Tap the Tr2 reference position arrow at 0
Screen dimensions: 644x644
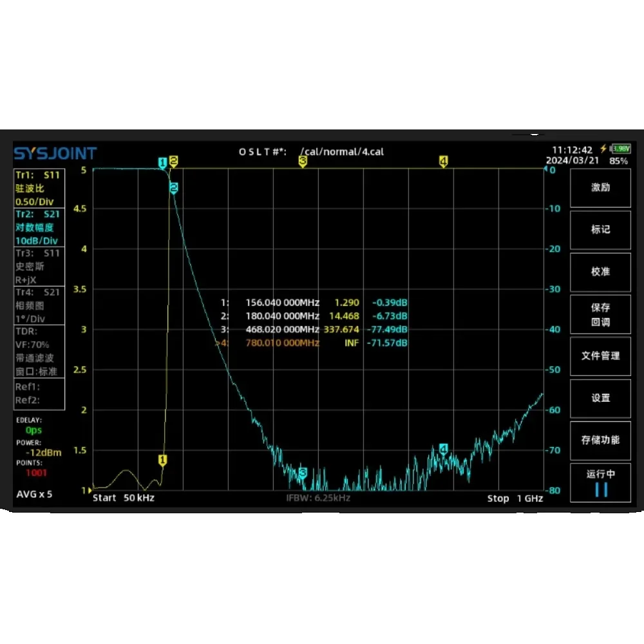pyautogui.click(x=546, y=169)
